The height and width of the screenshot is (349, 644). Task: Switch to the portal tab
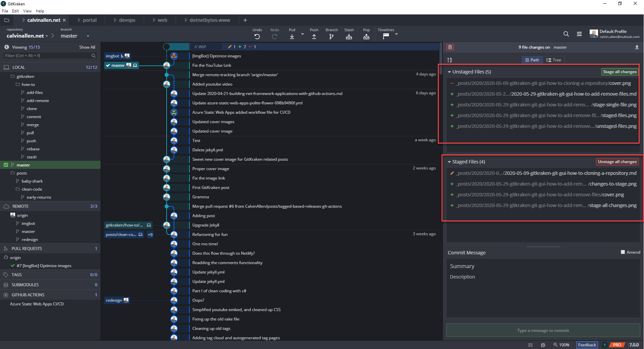click(87, 20)
